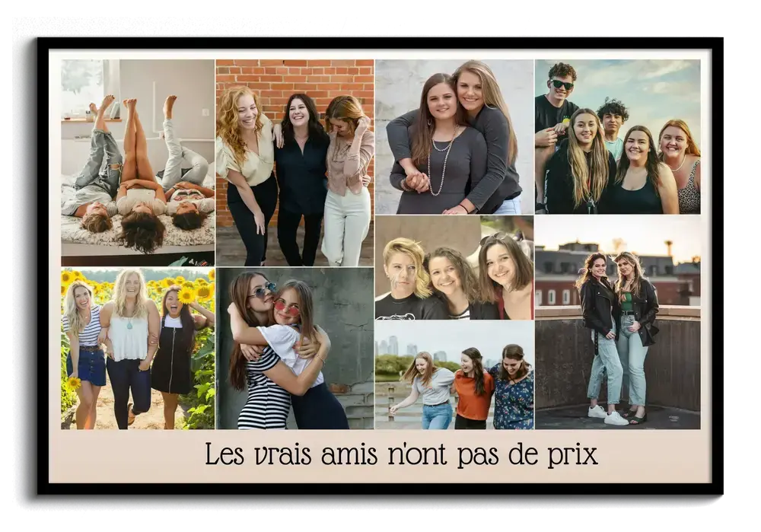
Task: Click the hugging girls with sunglasses photo
Action: click(295, 349)
